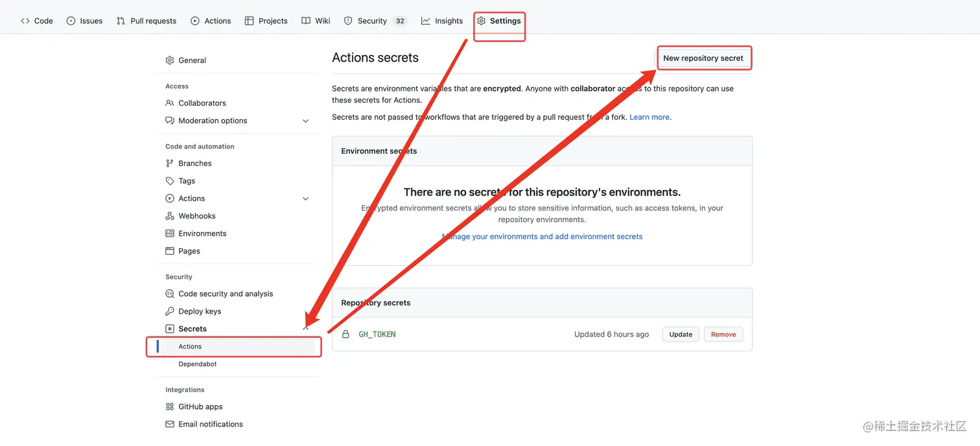The height and width of the screenshot is (446, 980).
Task: Click the Environments server icon
Action: [170, 233]
